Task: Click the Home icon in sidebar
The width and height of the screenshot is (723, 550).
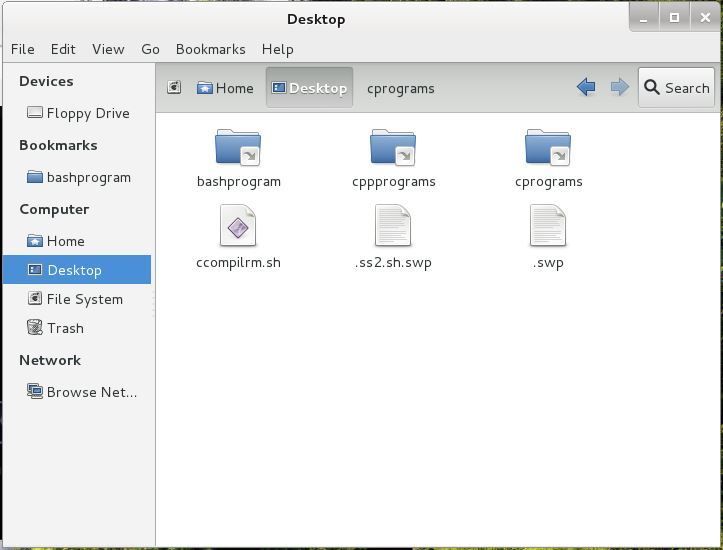Action: click(35, 241)
